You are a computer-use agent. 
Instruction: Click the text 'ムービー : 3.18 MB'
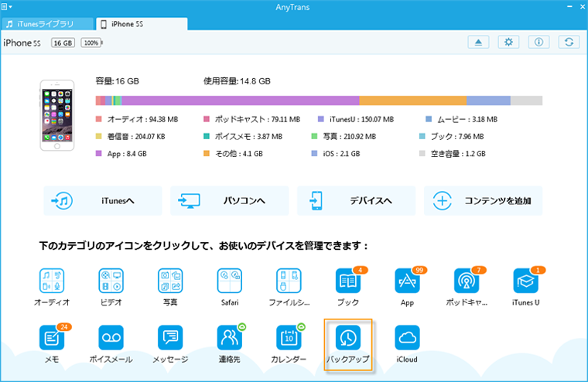point(467,119)
